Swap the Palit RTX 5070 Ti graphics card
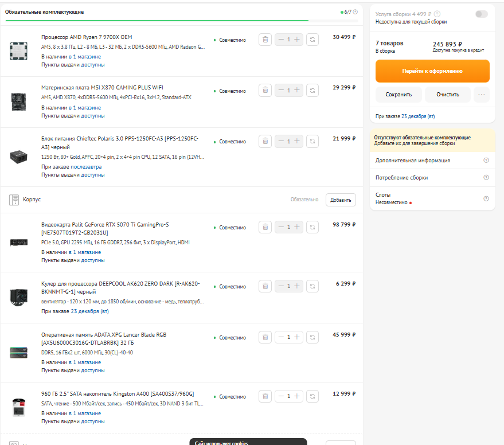The height and width of the screenshot is (445, 504). (x=312, y=227)
